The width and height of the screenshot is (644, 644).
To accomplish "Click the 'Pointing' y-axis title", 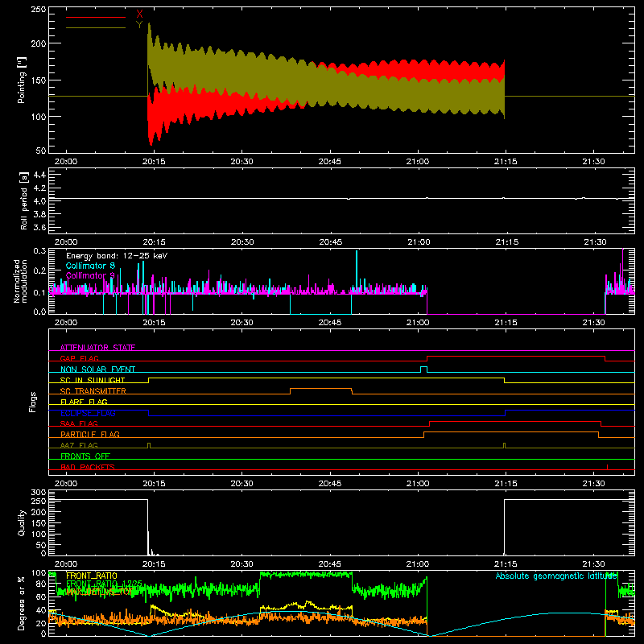I will coord(22,80).
